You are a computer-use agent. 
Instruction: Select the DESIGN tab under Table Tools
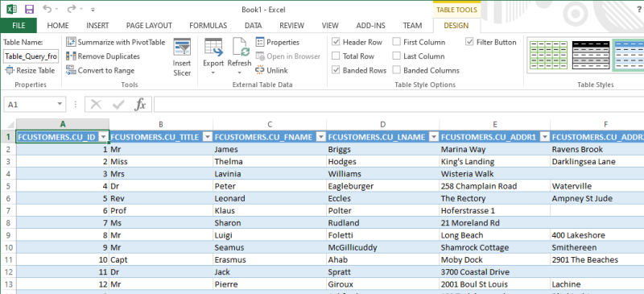(x=456, y=26)
